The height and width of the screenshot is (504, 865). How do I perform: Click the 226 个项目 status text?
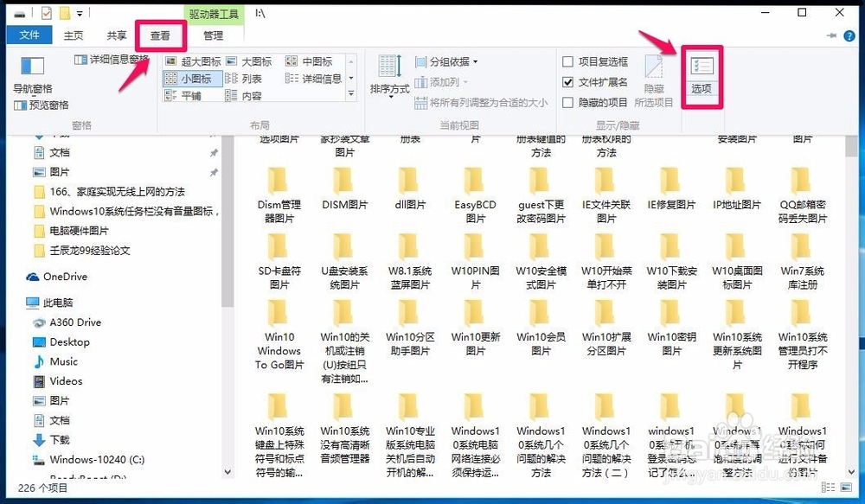click(x=42, y=488)
